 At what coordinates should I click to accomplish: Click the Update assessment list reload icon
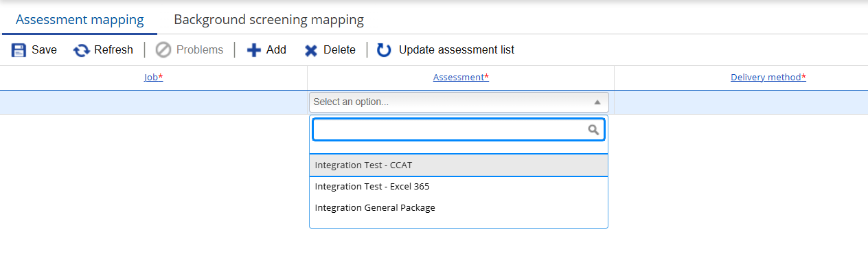tap(385, 50)
